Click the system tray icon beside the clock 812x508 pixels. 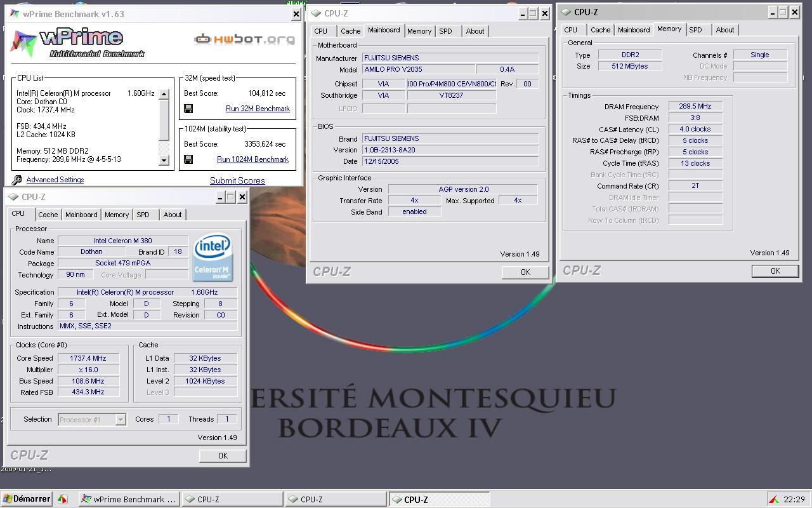click(x=774, y=499)
